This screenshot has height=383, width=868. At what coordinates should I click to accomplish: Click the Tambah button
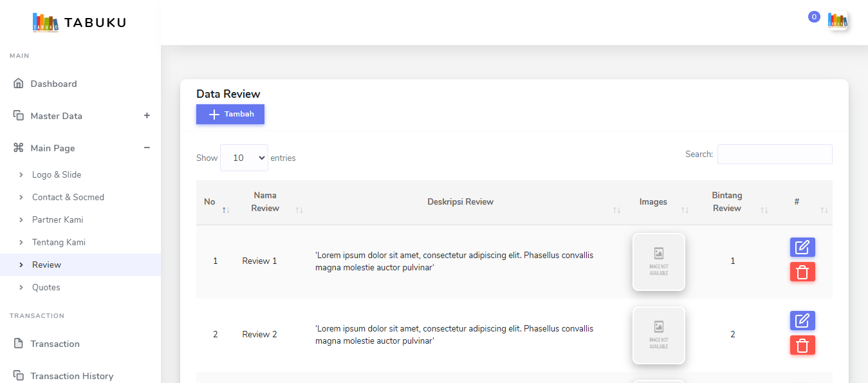tap(230, 114)
